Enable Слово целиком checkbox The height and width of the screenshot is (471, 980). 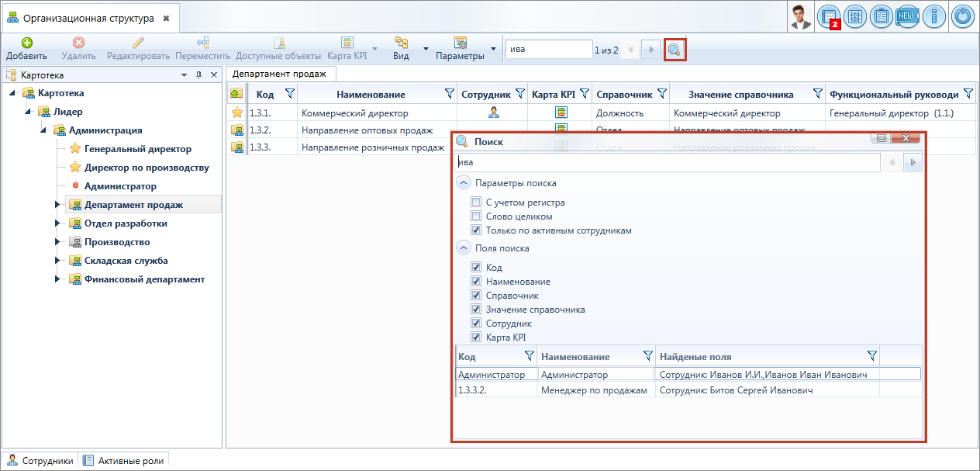pyautogui.click(x=476, y=216)
